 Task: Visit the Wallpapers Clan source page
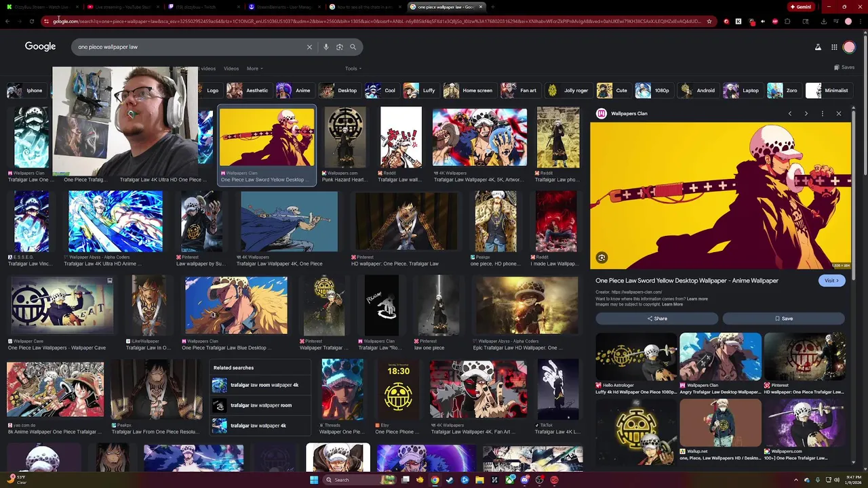[x=831, y=281]
